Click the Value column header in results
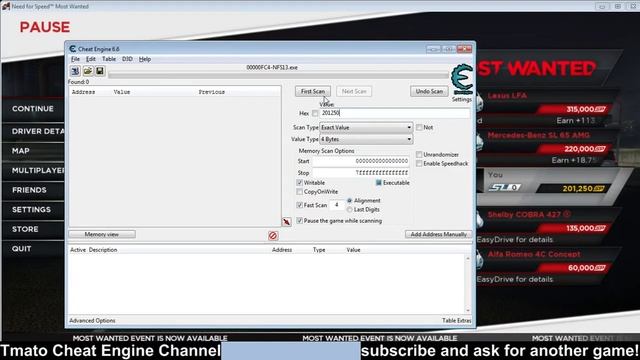Viewport: 640px width, 360px height. pos(122,92)
